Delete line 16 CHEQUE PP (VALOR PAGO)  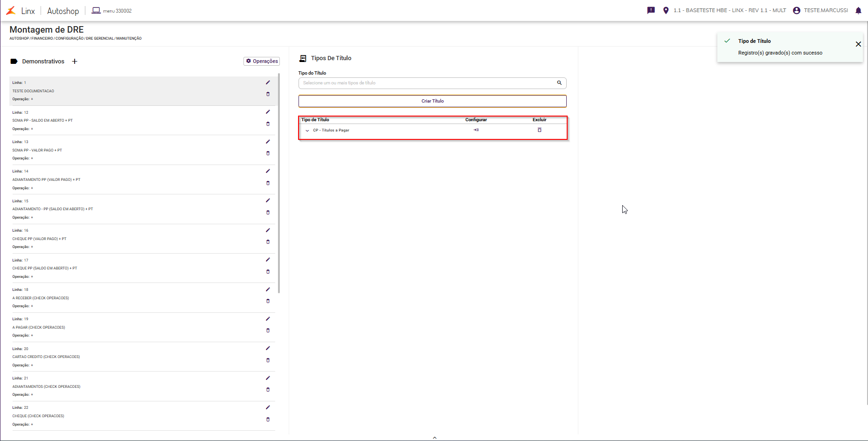click(268, 242)
